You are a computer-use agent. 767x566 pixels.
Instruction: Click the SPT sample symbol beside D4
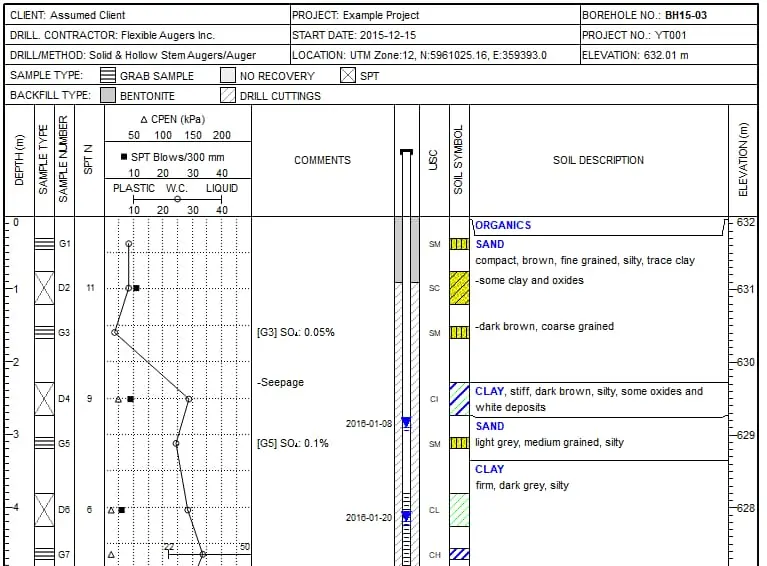coord(45,399)
